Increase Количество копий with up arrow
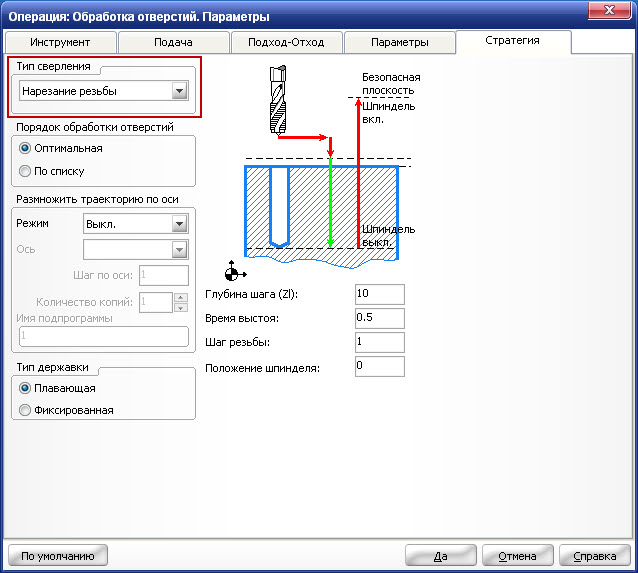 tap(181, 297)
